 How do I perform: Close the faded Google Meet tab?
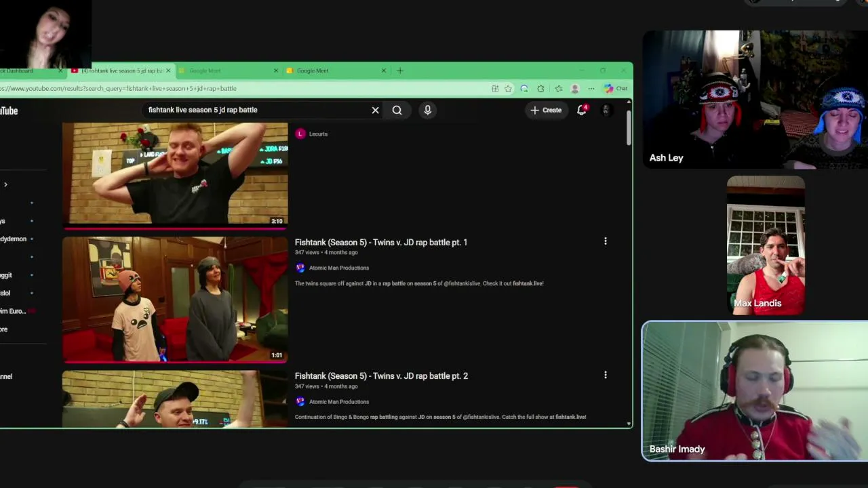pyautogui.click(x=276, y=70)
